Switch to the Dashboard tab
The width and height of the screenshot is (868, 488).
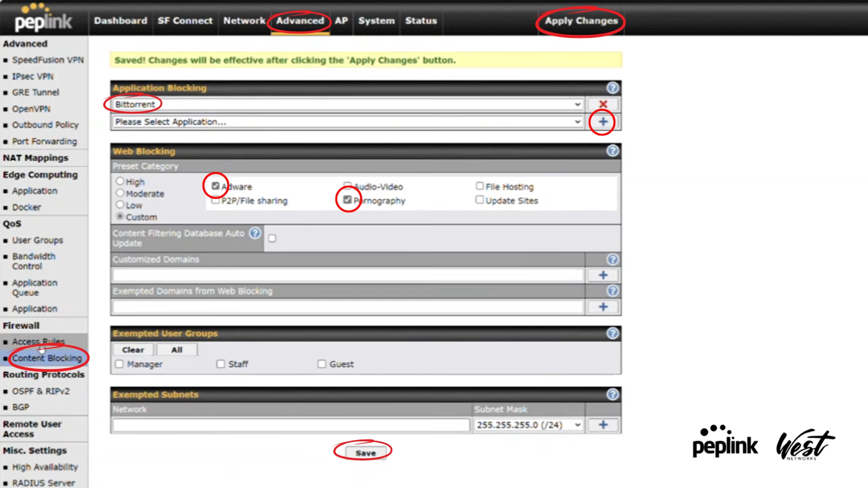(120, 21)
